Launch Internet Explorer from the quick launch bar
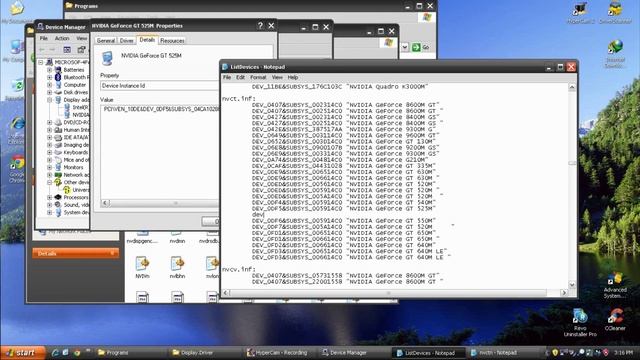The image size is (640, 360). pyautogui.click(x=55, y=352)
